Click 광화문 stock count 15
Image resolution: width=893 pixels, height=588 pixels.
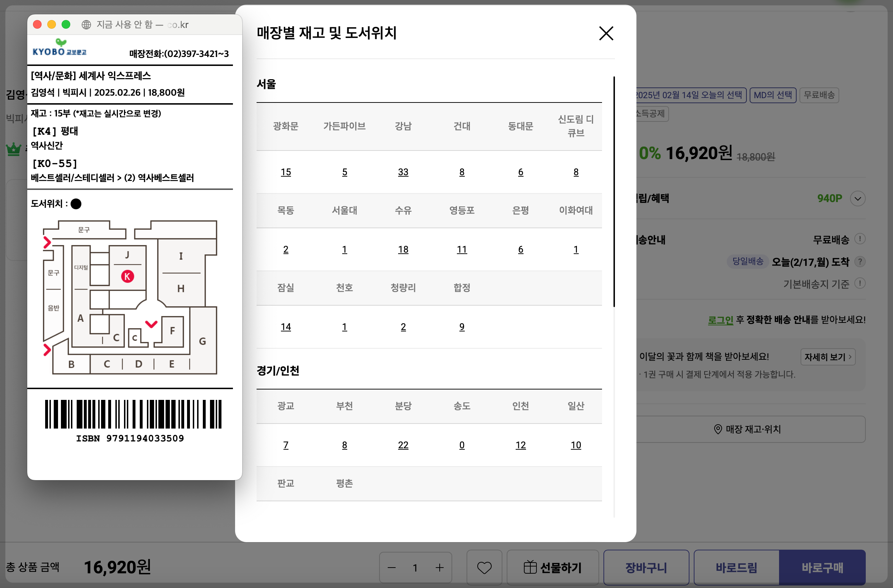[286, 172]
